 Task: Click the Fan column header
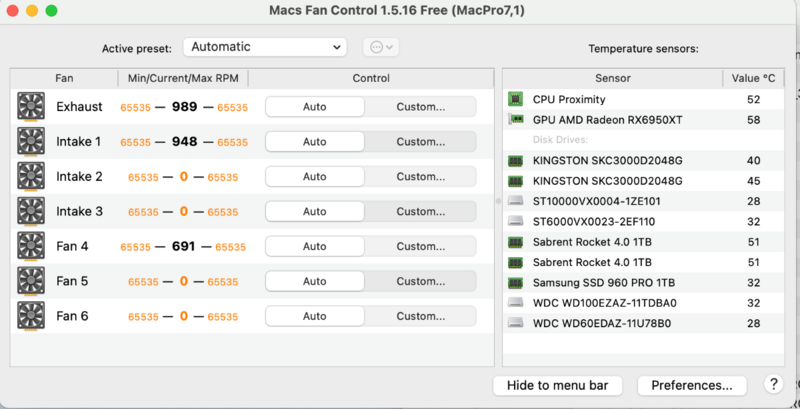(64, 78)
